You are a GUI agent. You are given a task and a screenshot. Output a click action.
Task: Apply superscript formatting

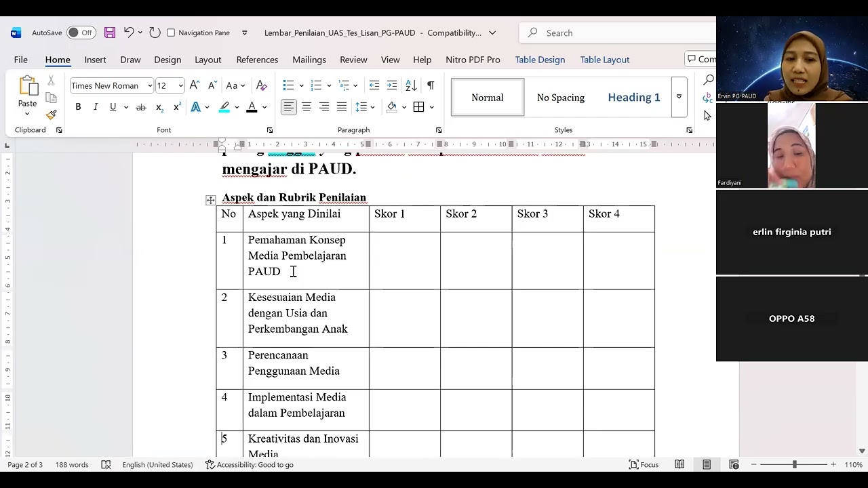(177, 107)
